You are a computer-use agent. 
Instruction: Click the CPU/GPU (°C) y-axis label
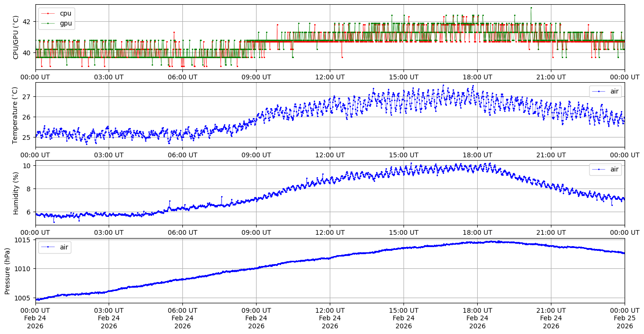(x=16, y=37)
